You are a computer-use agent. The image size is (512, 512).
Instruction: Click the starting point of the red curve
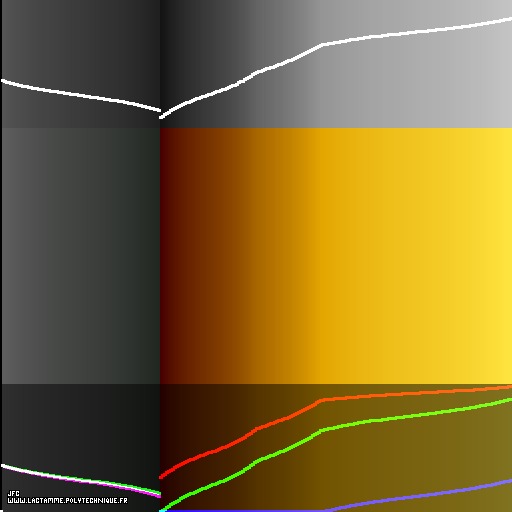pos(161,477)
